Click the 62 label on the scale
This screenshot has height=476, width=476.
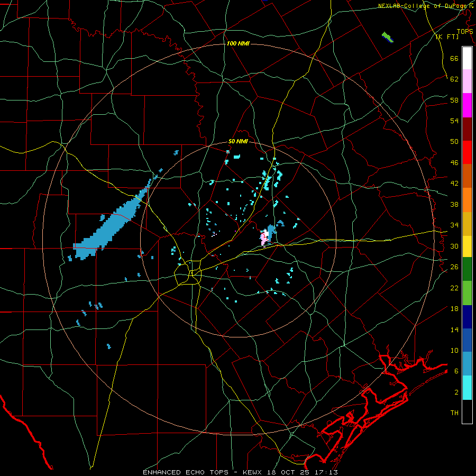point(454,79)
